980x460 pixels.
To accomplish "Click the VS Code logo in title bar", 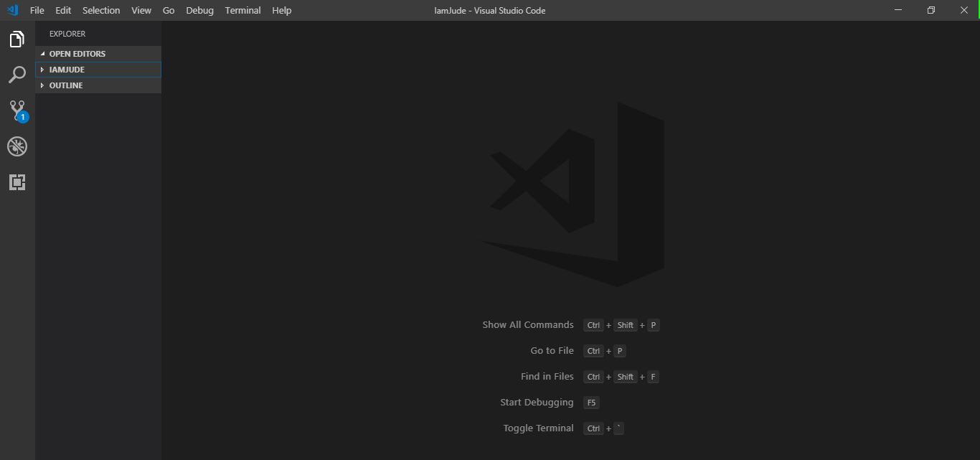I will click(12, 10).
